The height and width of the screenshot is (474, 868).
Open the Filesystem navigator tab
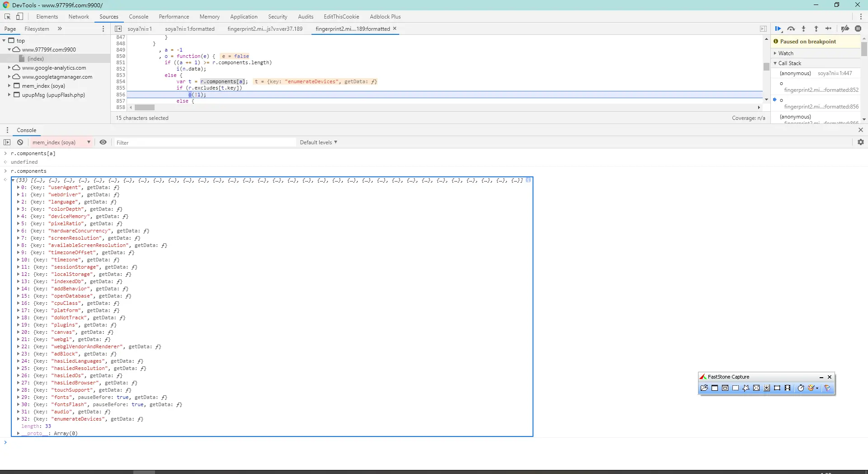click(x=37, y=28)
